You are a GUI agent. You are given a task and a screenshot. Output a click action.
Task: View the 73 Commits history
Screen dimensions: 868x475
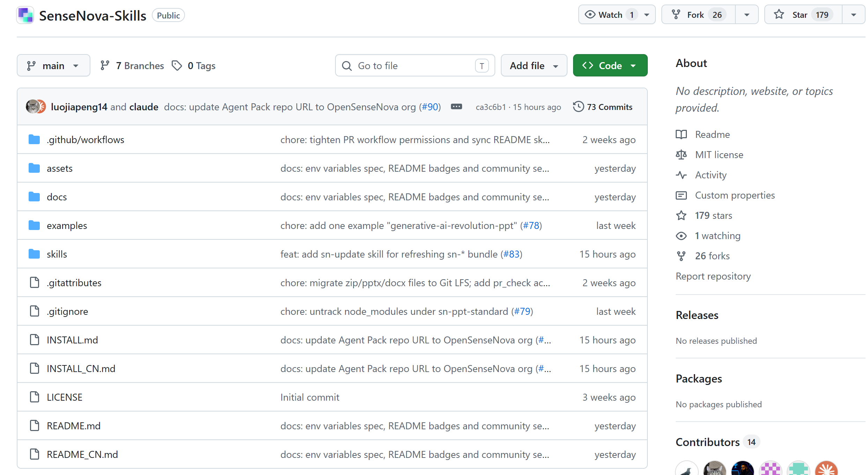(603, 107)
